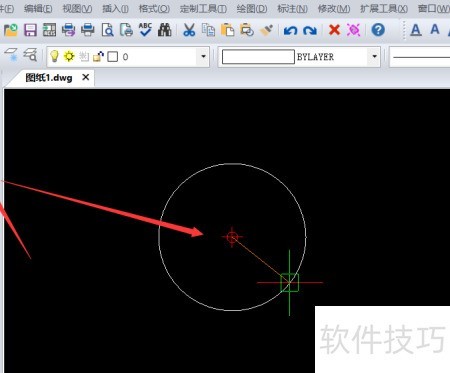
Task: Expand the BYLAYER color dropdown
Action: (374, 56)
